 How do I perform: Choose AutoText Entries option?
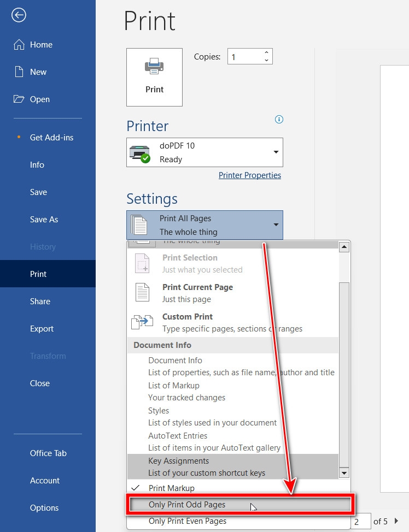[233, 441]
